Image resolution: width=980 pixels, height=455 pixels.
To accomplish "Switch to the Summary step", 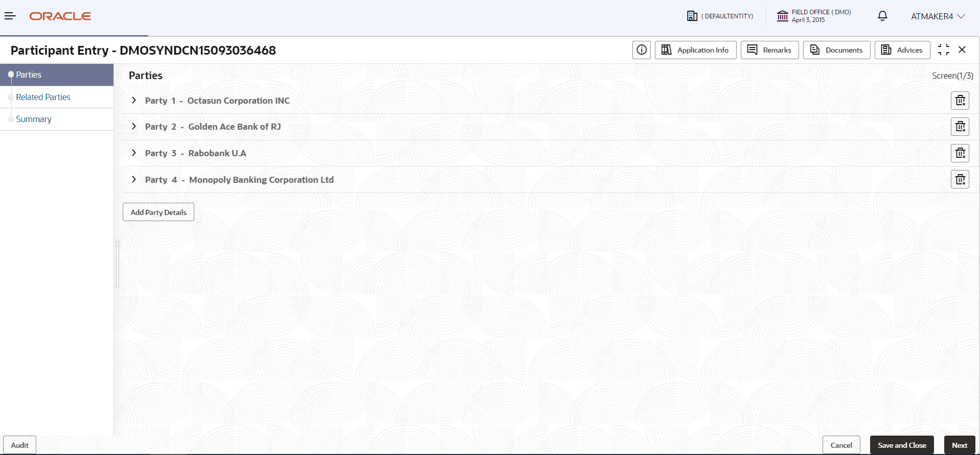I will pos(34,119).
